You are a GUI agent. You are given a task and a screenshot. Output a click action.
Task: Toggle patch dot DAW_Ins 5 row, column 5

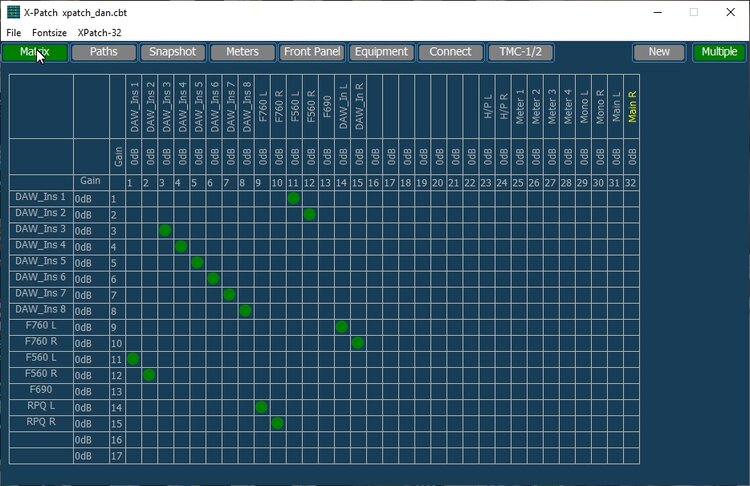(x=197, y=263)
